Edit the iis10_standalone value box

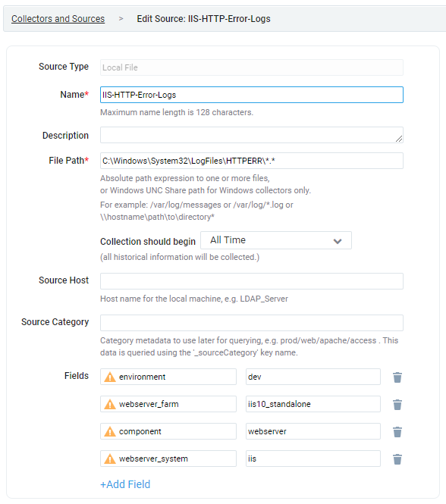click(313, 404)
